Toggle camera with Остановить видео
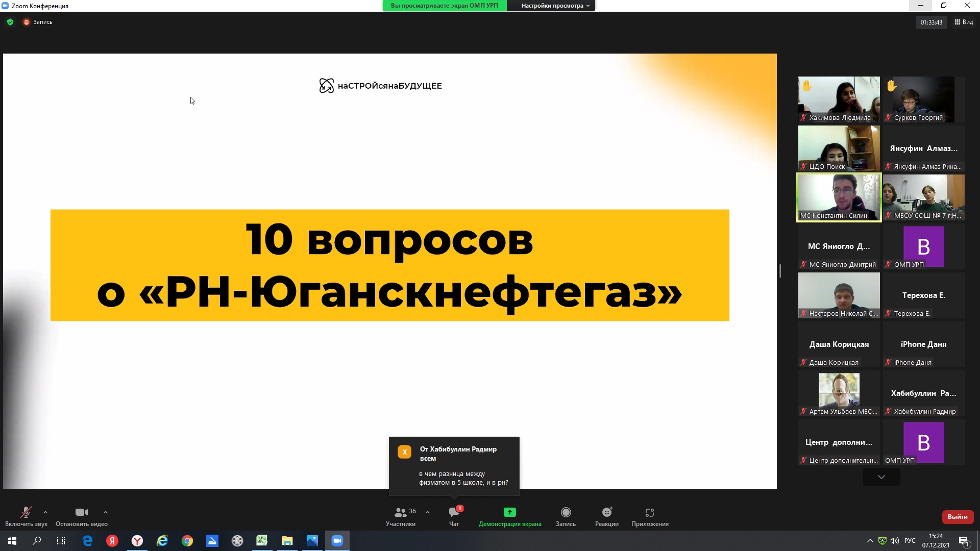The image size is (980, 551). point(81,513)
